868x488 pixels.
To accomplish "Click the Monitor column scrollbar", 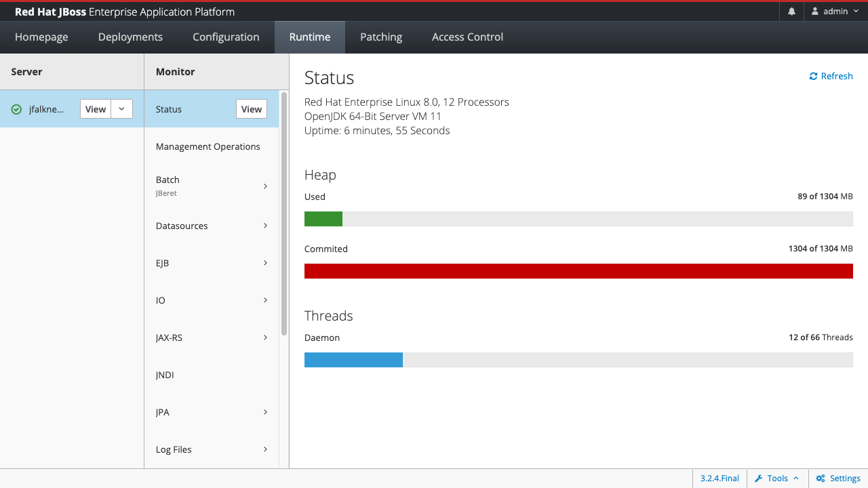I will [x=284, y=213].
